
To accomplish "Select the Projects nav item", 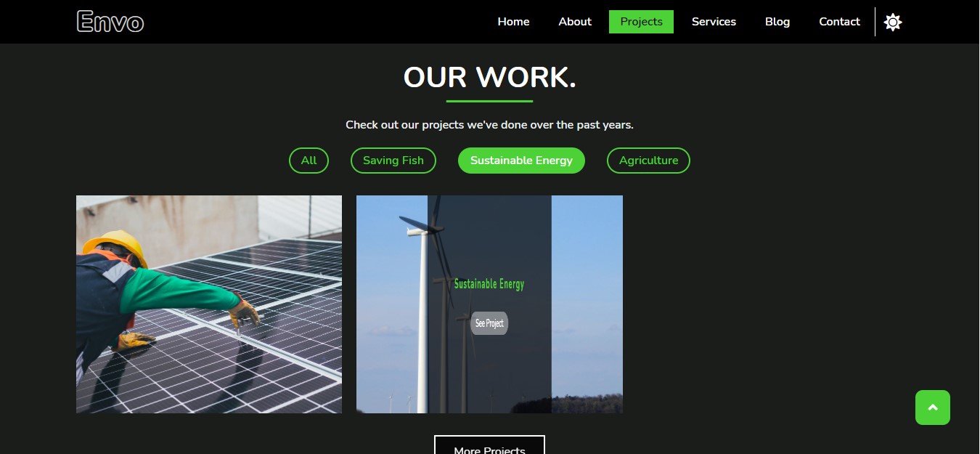I will tap(641, 22).
